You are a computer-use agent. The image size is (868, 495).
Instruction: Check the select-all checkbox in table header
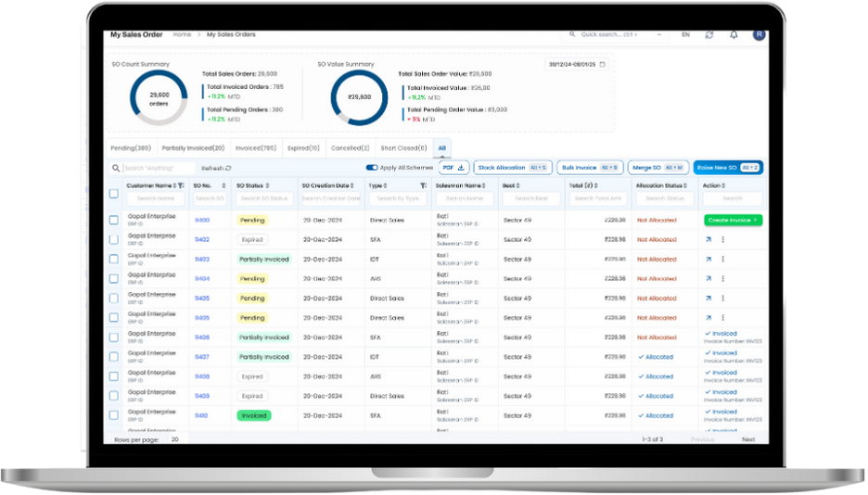(114, 193)
